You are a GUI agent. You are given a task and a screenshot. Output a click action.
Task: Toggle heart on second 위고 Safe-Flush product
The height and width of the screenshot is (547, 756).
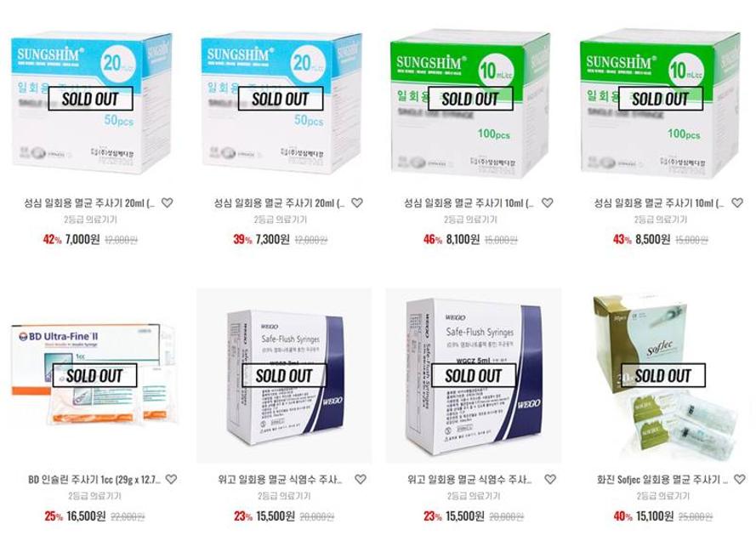pyautogui.click(x=549, y=479)
